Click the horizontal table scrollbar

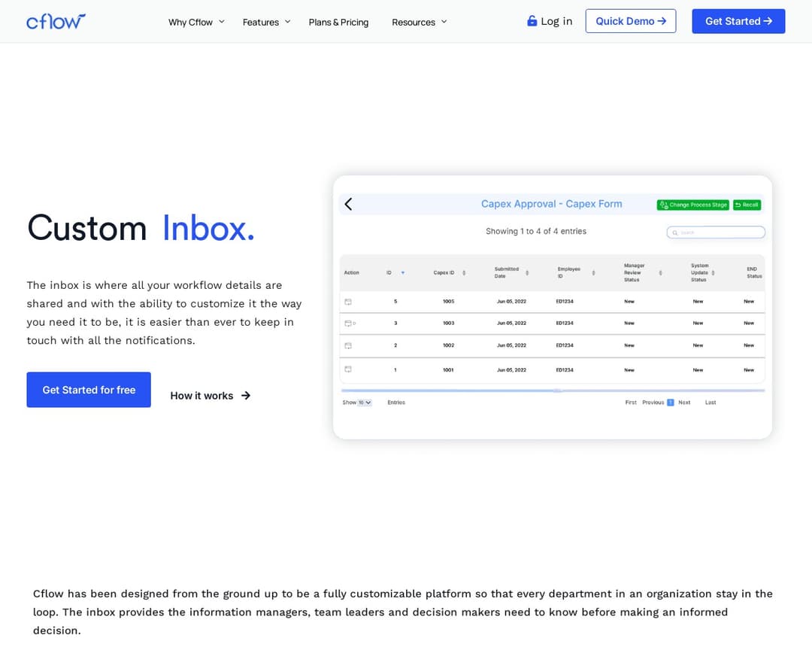(553, 390)
